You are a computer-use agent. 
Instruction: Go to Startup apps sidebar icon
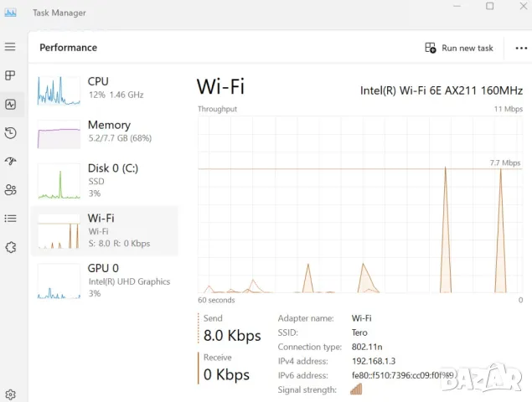click(x=10, y=162)
